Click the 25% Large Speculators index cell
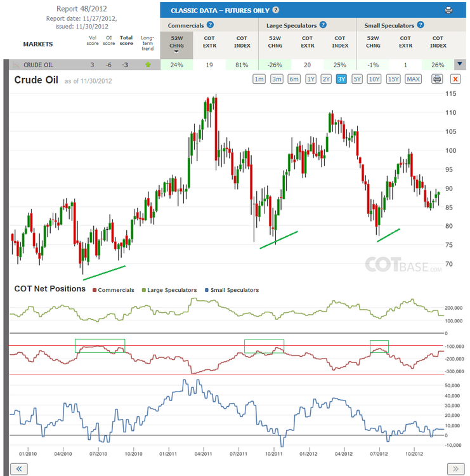Screen dimensions: 470x476 340,65
